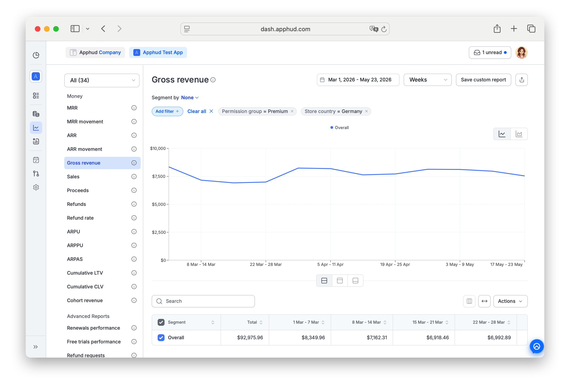This screenshot has height=392, width=570.
Task: Select Proceeds report
Action: pyautogui.click(x=102, y=190)
